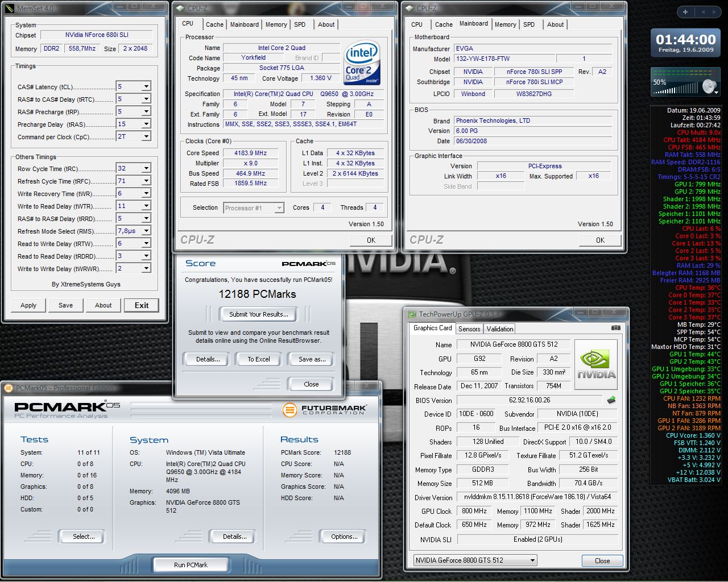Open the Validation tab in GPU-Z
728x582 pixels.
500,329
